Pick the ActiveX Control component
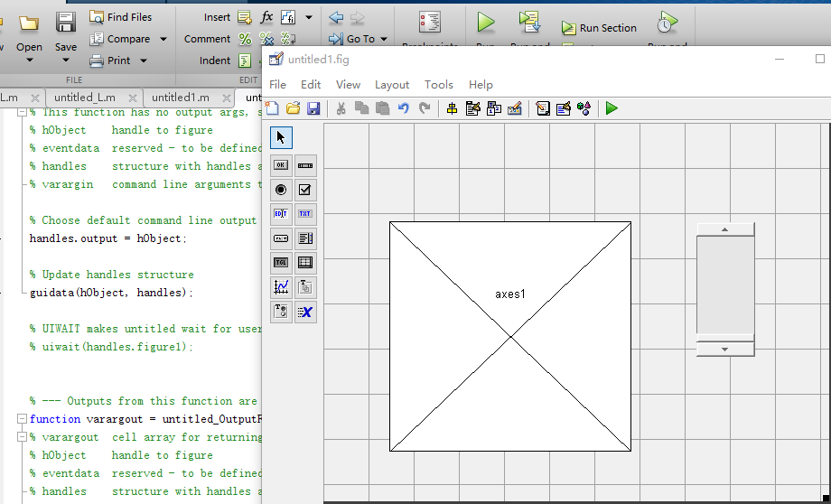This screenshot has height=504, width=831. 305,312
